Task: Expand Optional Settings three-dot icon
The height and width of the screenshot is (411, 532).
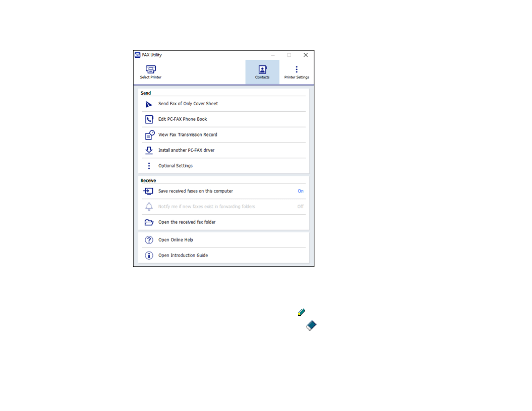Action: click(149, 166)
